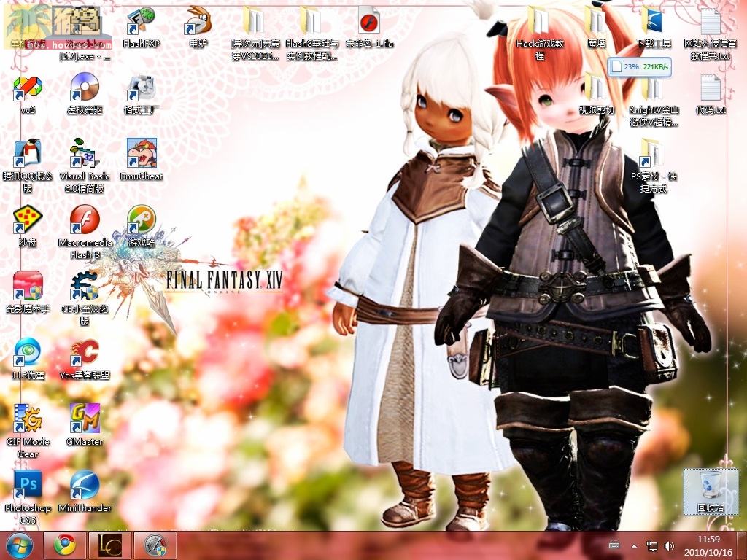
Task: Open the Flash8基础与实例教程配 folder
Action: [312, 34]
